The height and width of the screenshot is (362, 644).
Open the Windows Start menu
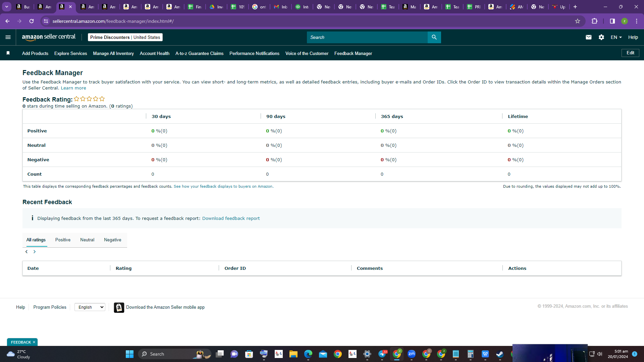pos(129,354)
